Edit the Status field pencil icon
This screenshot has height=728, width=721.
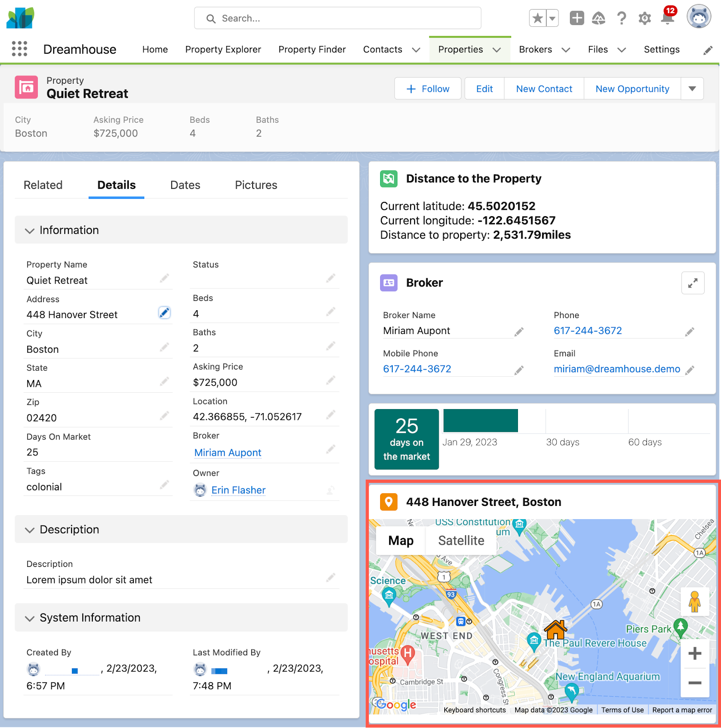331,278
